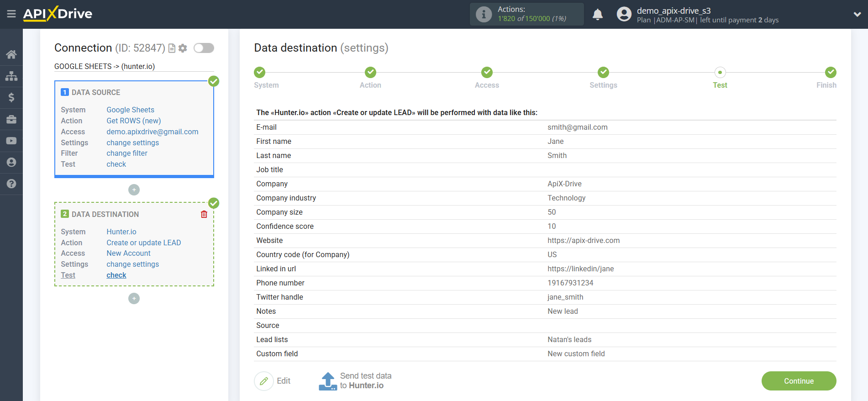
Task: Go to System step
Action: 259,72
